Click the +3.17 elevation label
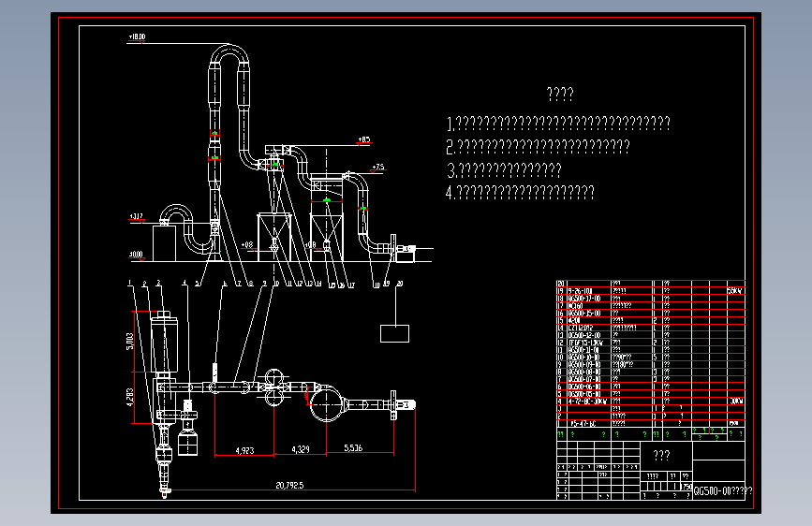812x526 pixels. coord(136,216)
